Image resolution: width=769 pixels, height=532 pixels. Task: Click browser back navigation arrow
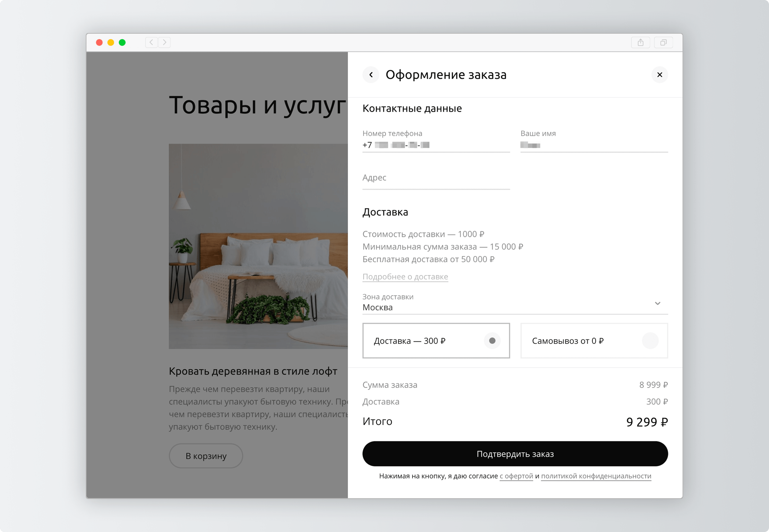(x=152, y=42)
